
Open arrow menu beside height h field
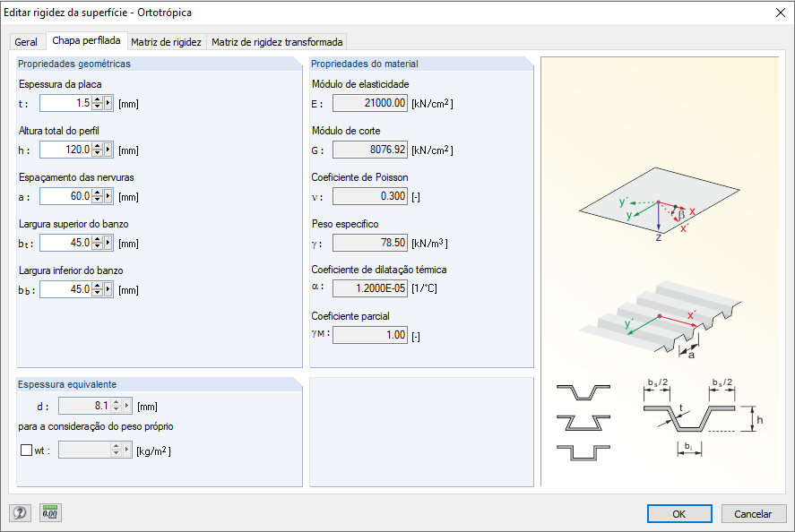click(108, 150)
